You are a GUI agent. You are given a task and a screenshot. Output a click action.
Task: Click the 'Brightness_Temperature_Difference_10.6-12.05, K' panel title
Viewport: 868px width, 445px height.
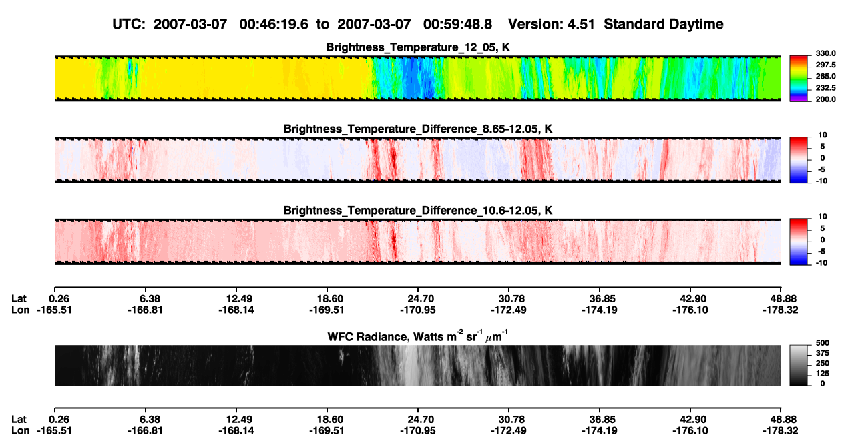[418, 210]
